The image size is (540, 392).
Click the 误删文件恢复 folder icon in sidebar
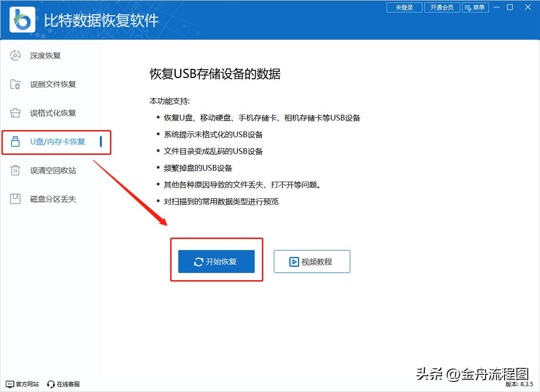click(x=16, y=84)
